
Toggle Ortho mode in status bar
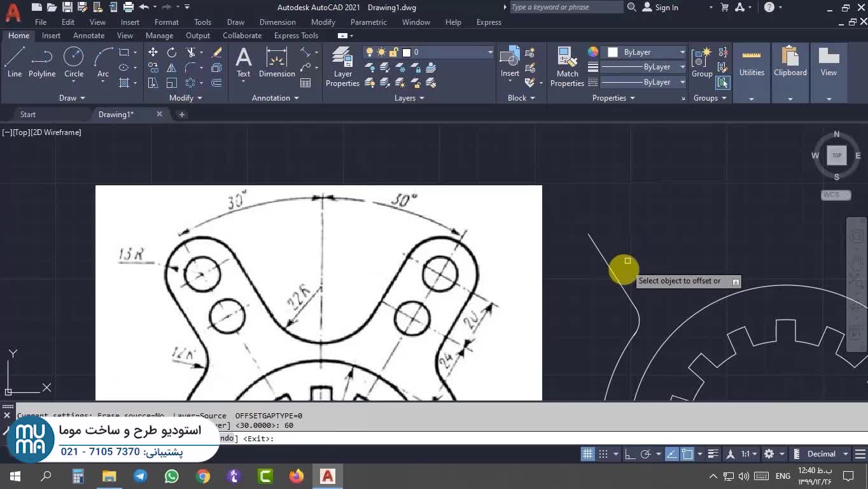click(x=629, y=454)
